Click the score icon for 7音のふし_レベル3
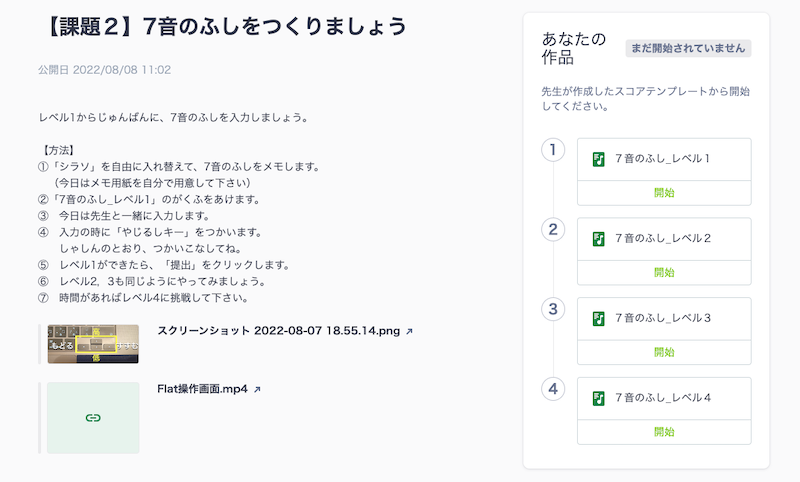 coord(598,318)
